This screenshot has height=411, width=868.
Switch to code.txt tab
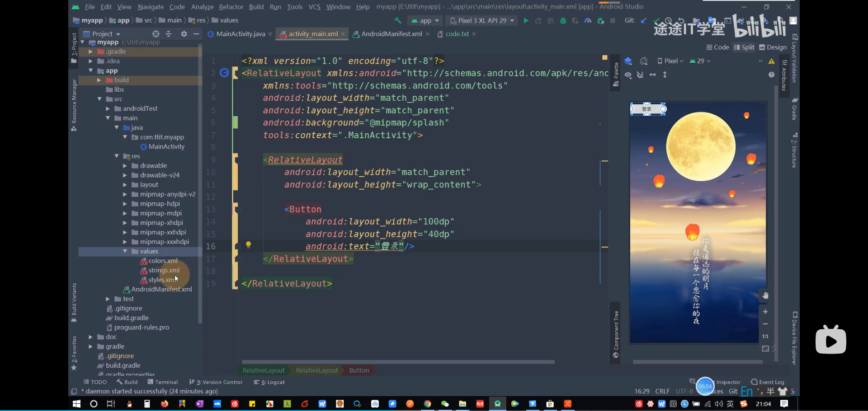click(457, 34)
